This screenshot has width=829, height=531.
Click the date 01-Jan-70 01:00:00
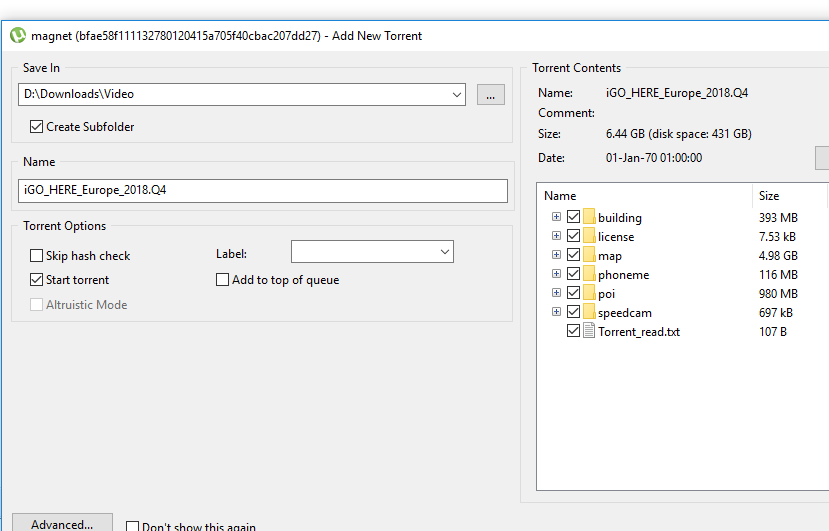(x=654, y=158)
